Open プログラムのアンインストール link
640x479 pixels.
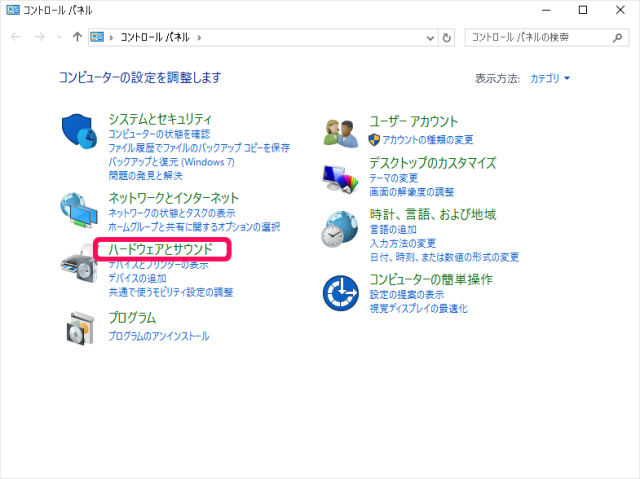coord(159,336)
